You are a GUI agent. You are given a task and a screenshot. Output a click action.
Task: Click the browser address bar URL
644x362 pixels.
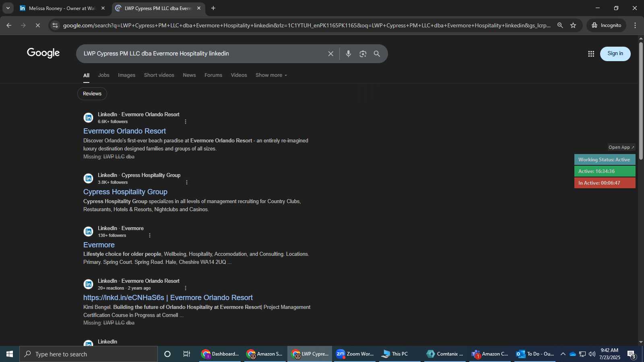(x=307, y=25)
